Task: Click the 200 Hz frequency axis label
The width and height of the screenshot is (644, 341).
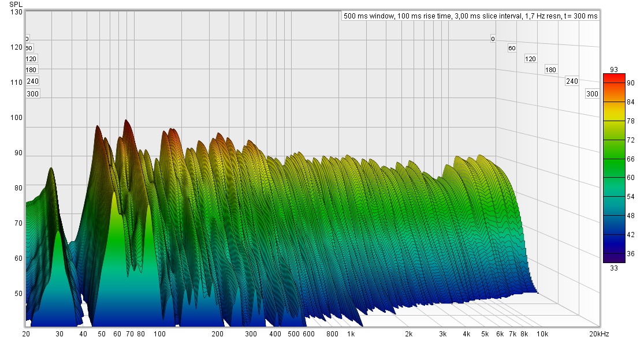Action: click(217, 334)
